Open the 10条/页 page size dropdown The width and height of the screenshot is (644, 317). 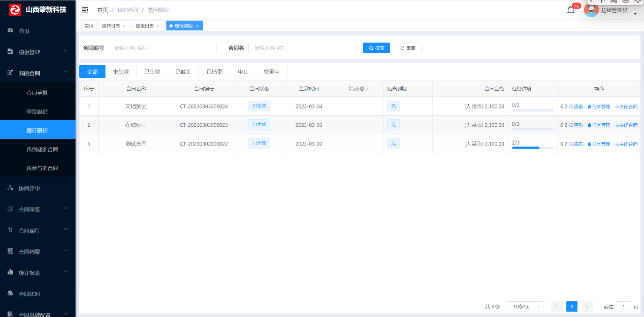coord(525,306)
